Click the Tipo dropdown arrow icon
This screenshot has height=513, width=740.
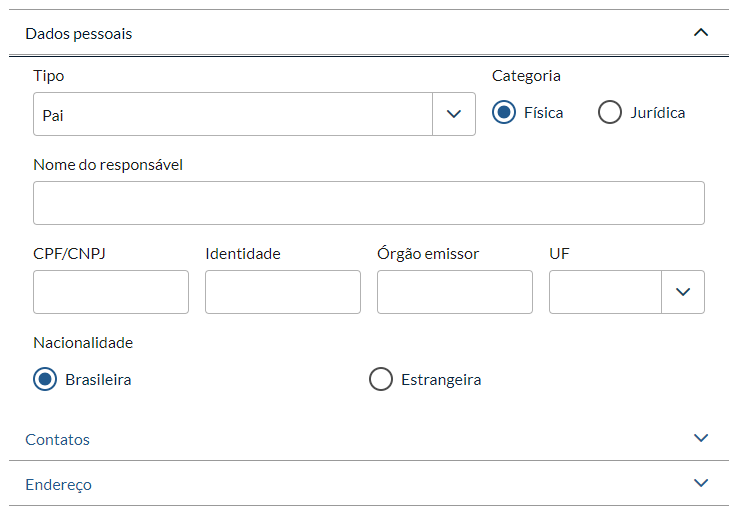[454, 115]
